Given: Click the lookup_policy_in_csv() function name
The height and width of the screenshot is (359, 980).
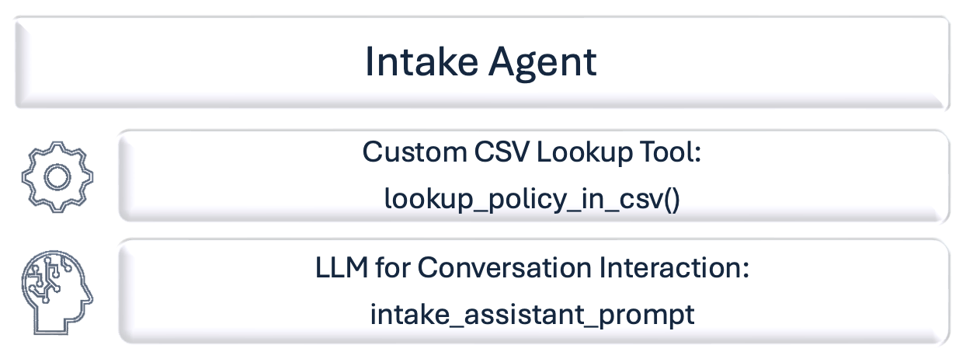Looking at the screenshot, I should 532,200.
